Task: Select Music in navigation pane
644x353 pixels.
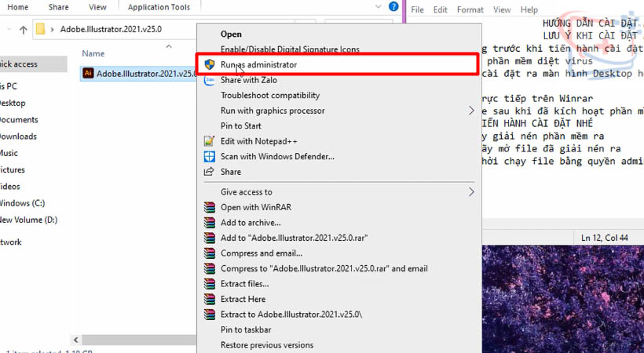Action: pos(9,153)
